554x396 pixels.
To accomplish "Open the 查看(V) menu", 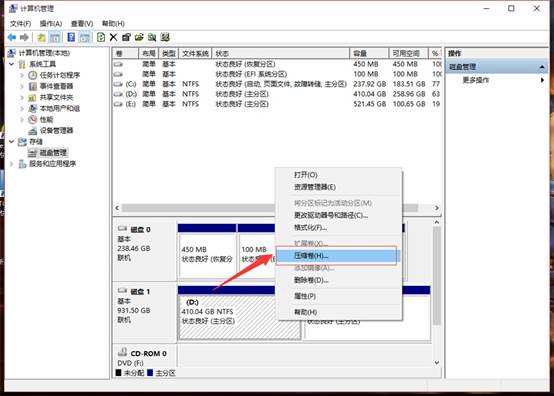I will [82, 24].
